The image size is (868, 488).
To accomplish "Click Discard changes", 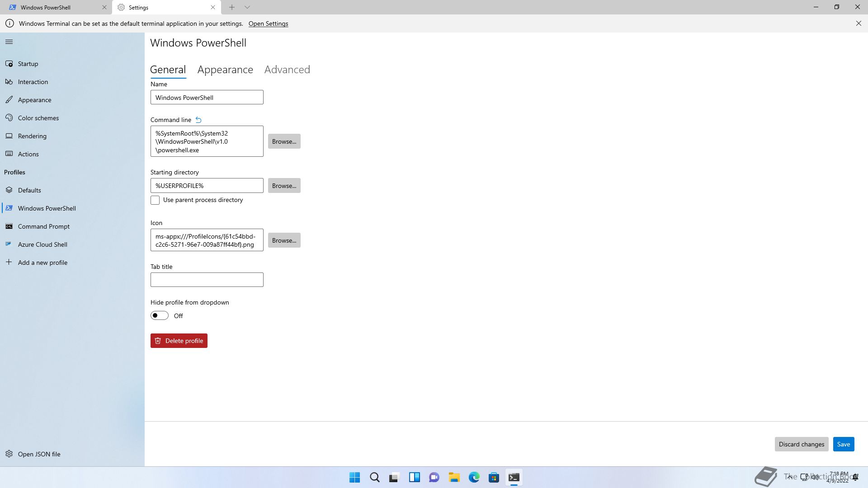I will tap(802, 444).
